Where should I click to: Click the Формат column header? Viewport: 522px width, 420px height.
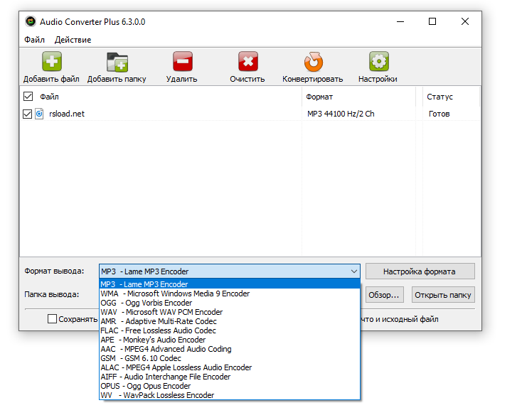point(358,97)
